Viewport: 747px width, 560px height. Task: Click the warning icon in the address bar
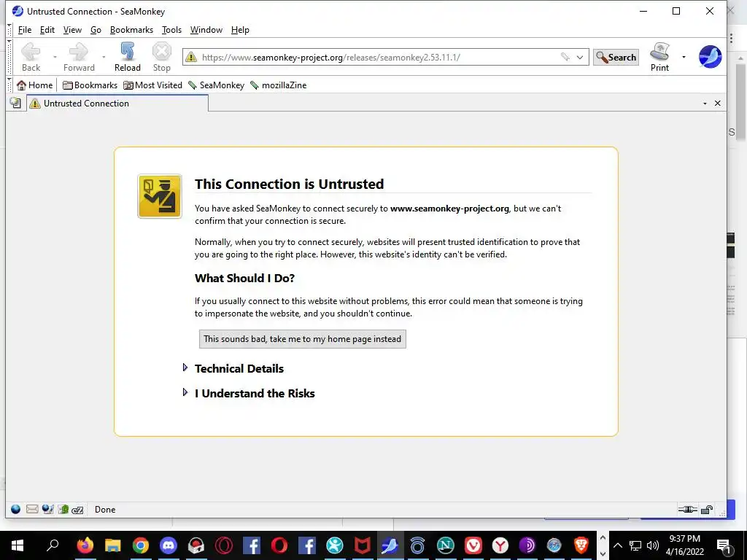tap(191, 57)
